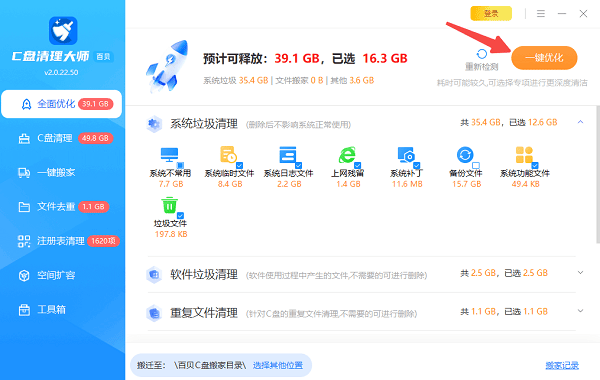Click the 空间扩容 cube icon
The height and width of the screenshot is (380, 600).
[24, 276]
